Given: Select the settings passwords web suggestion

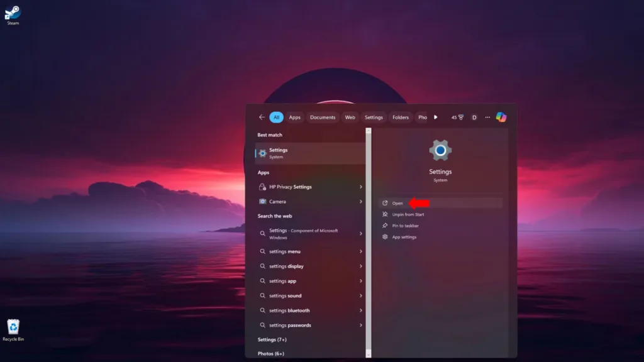Looking at the screenshot, I should 310,325.
